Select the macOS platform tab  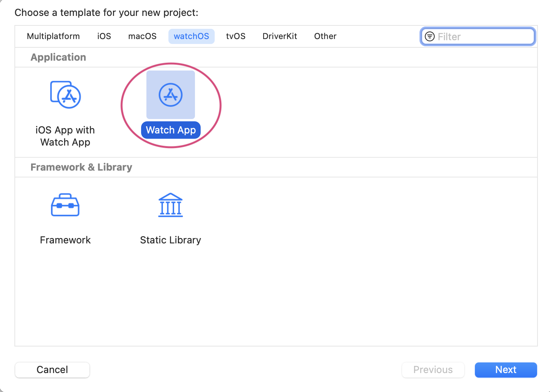click(142, 36)
